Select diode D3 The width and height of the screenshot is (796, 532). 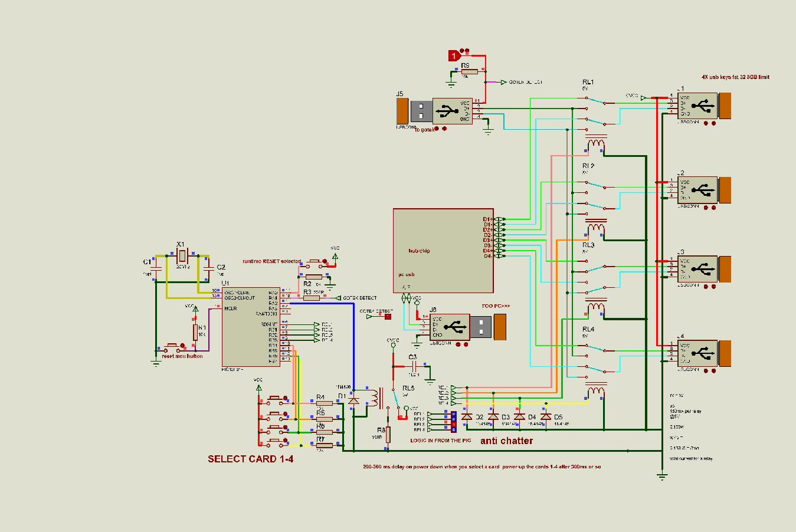pos(493,416)
